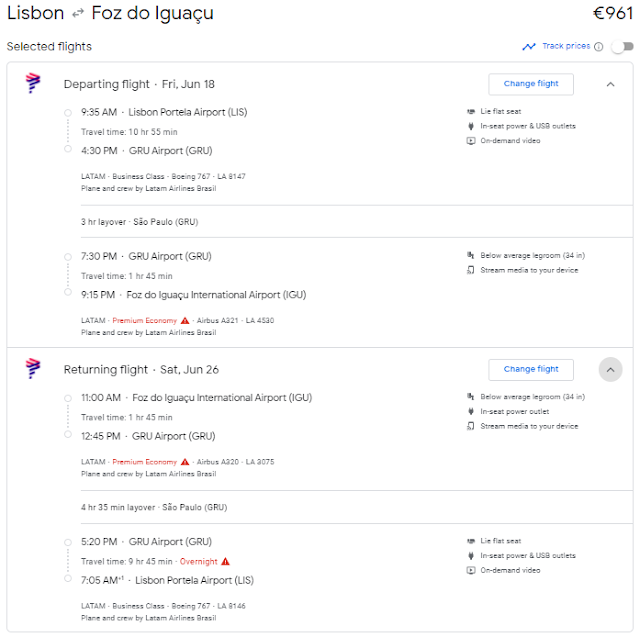Click the Track prices trend line icon
640x637 pixels.
pyautogui.click(x=529, y=47)
